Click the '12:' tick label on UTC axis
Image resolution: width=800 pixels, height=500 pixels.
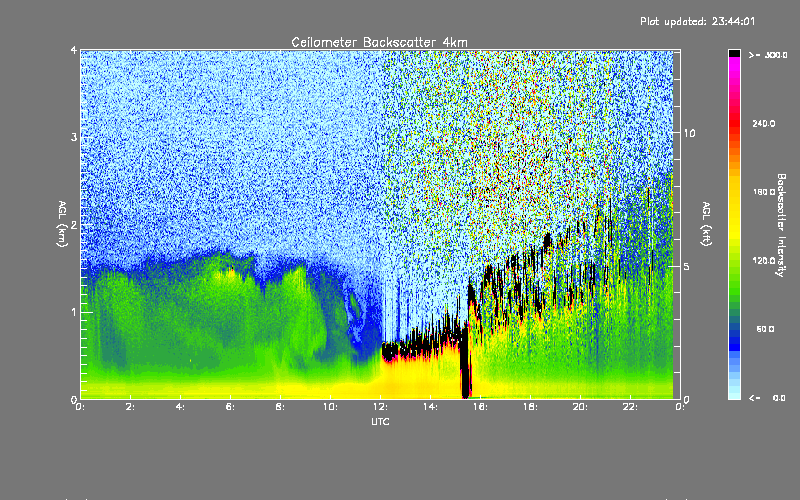click(x=380, y=407)
